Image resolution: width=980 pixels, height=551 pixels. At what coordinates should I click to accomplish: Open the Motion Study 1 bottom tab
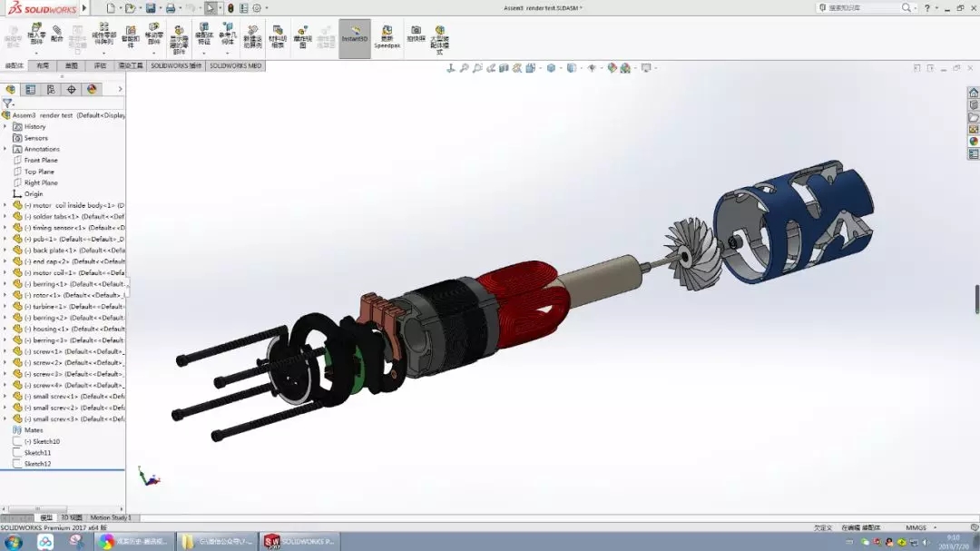[111, 517]
